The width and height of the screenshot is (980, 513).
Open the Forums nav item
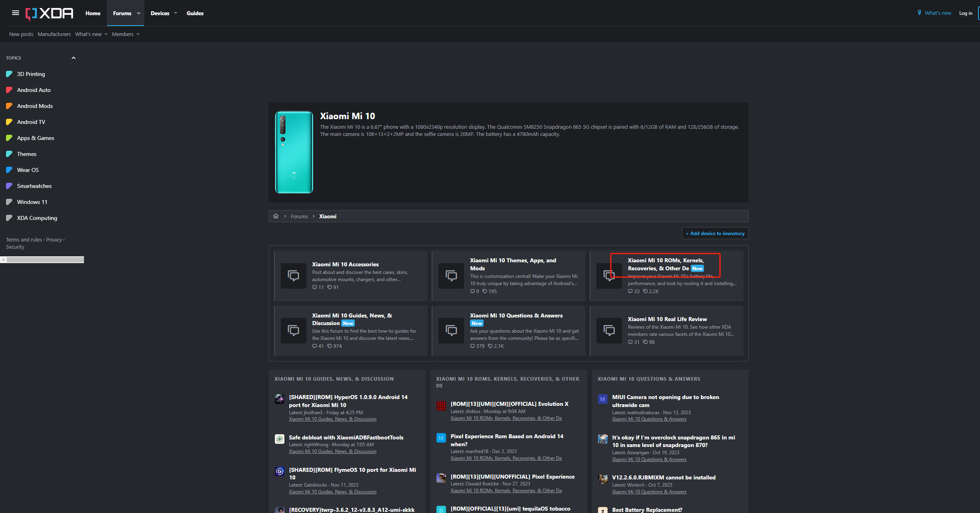pyautogui.click(x=122, y=13)
